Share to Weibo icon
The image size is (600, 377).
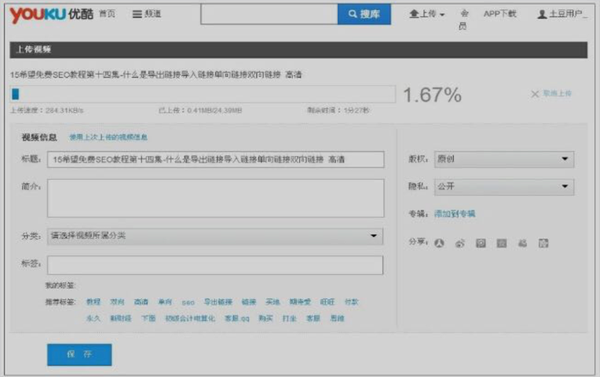click(x=460, y=243)
